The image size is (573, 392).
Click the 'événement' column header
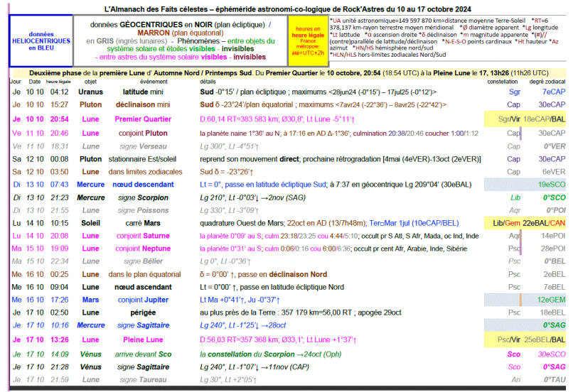coord(154,82)
